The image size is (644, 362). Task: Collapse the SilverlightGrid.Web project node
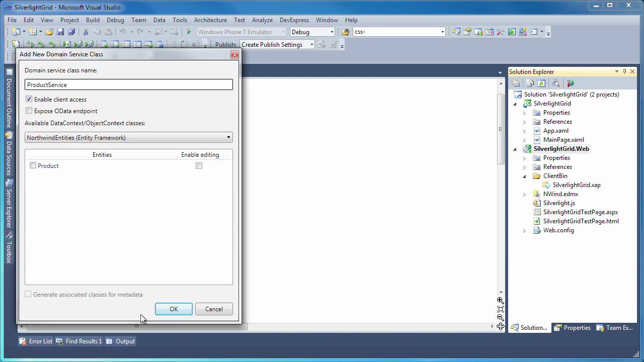(515, 149)
